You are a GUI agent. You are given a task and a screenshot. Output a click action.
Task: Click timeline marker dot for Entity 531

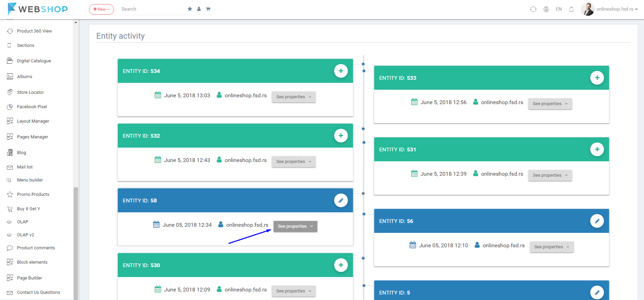[x=364, y=142]
